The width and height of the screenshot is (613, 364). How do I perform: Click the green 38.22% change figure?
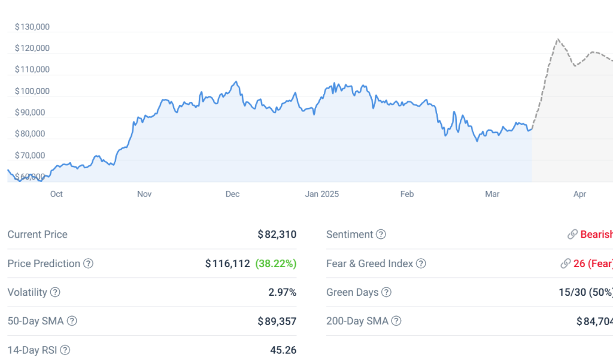click(x=275, y=263)
